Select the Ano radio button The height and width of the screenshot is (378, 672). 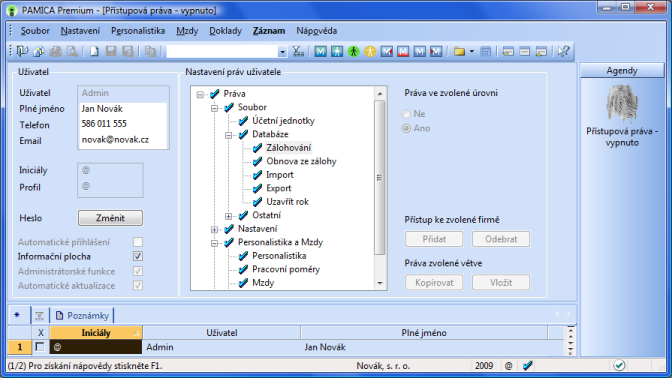tap(406, 128)
